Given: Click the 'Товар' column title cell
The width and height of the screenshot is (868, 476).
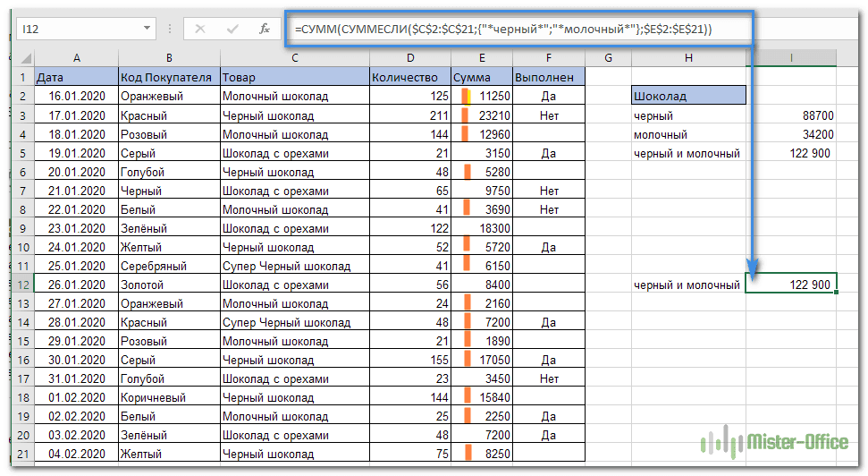Looking at the screenshot, I should [294, 78].
